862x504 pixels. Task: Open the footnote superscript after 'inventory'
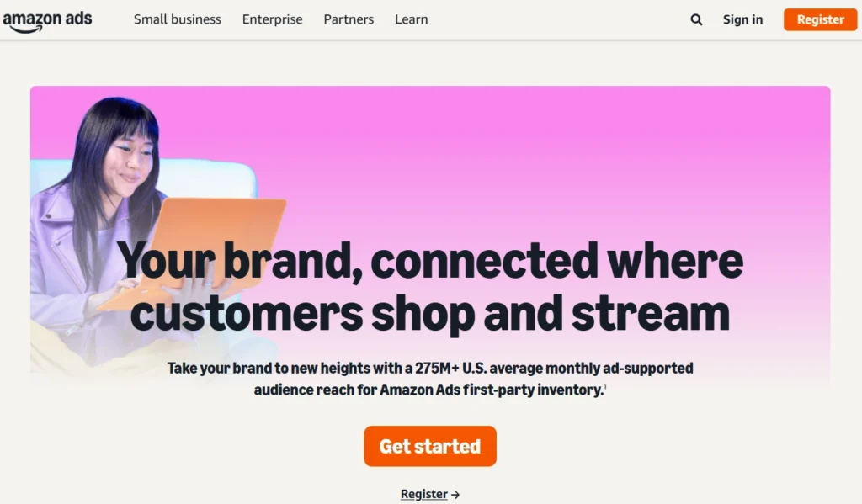[x=607, y=387]
